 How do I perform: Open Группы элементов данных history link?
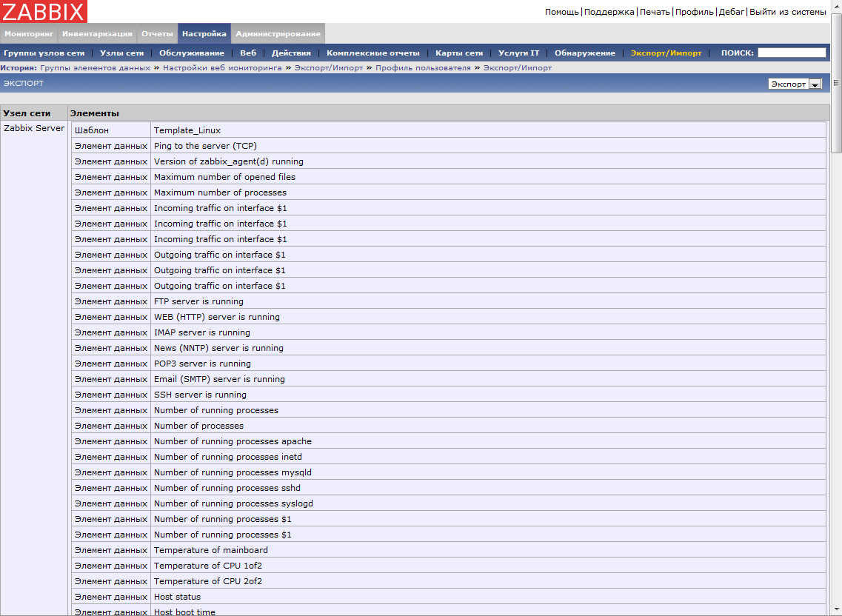[95, 67]
